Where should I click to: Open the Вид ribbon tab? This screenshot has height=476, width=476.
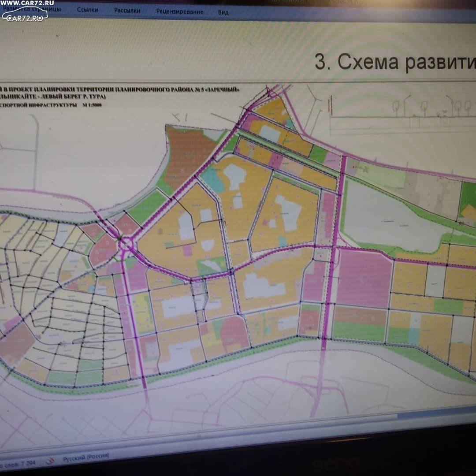click(x=223, y=13)
